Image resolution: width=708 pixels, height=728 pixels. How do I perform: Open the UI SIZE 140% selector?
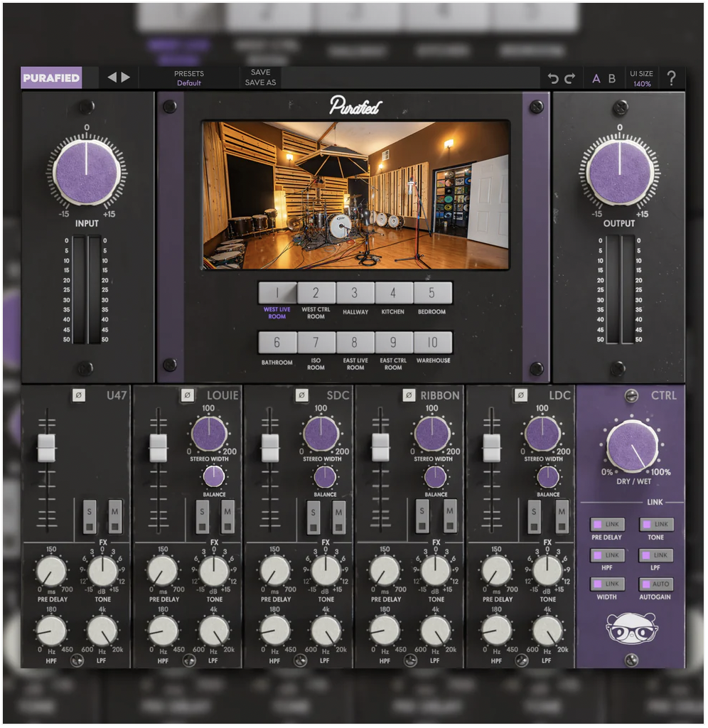(642, 78)
